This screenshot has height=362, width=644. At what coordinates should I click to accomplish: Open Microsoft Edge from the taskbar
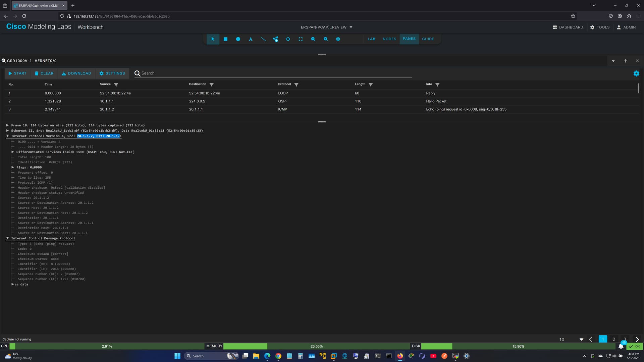[267, 356]
